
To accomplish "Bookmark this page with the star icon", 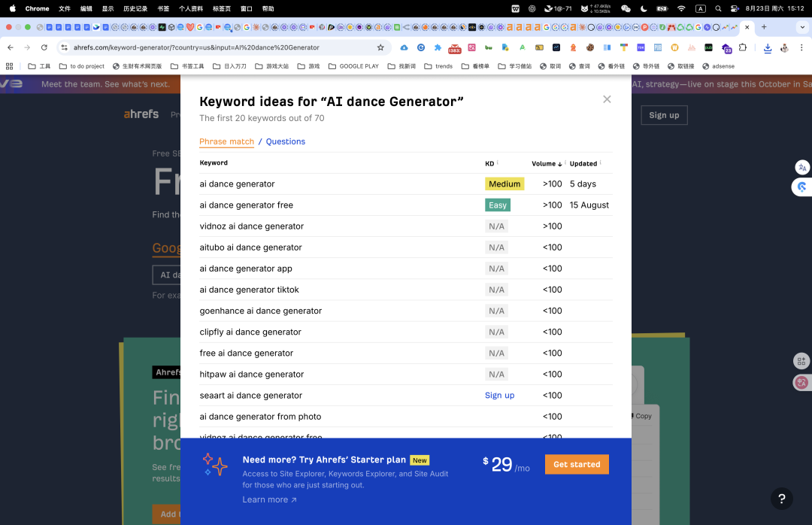I will [x=380, y=47].
